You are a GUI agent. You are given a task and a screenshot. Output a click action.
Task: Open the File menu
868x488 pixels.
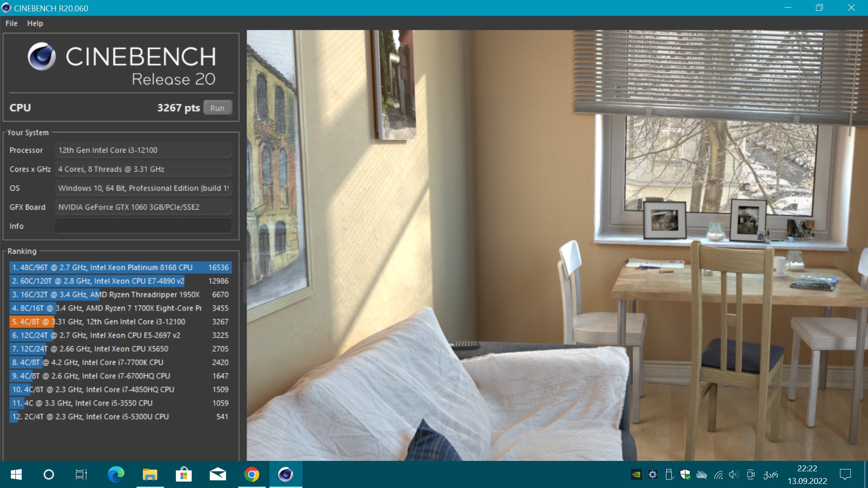click(x=11, y=23)
